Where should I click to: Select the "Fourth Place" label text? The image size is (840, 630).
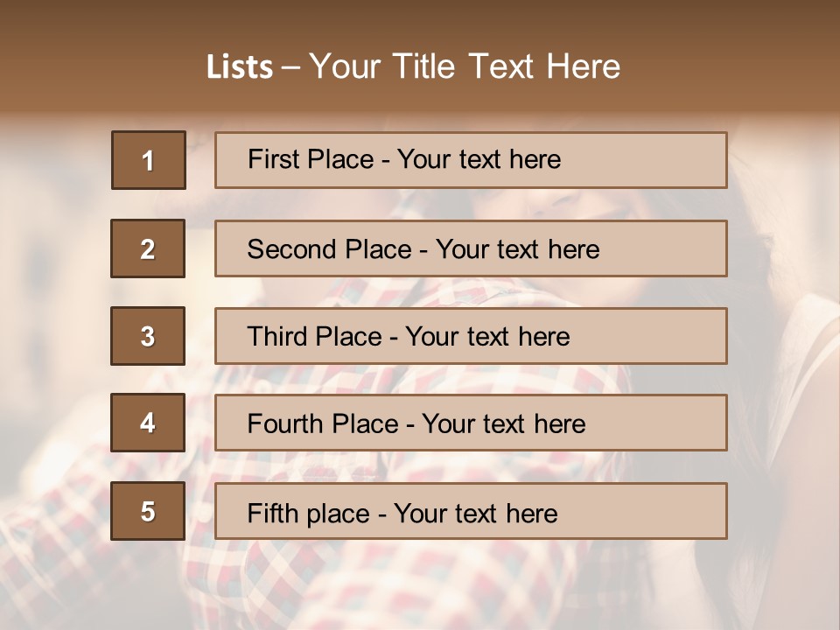(x=322, y=424)
